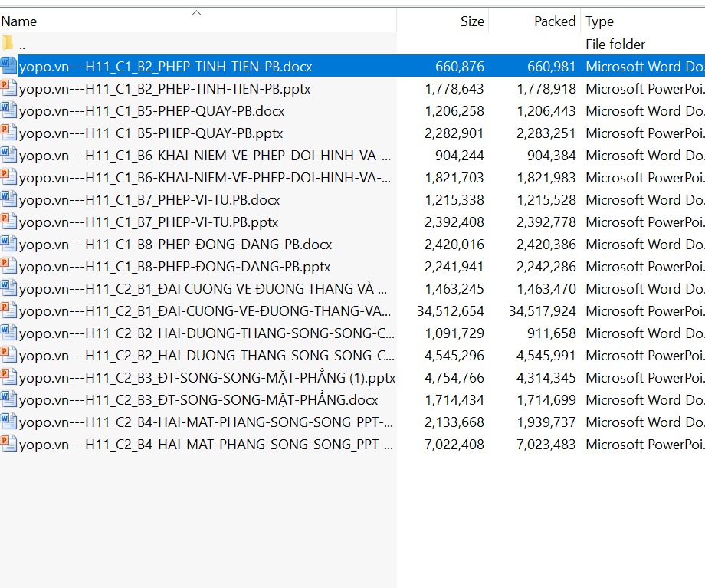Click the Word icon of H11_C2_B3_ĐT-SONG-SONG-MẶT-PHẲNG.docx

click(8, 399)
